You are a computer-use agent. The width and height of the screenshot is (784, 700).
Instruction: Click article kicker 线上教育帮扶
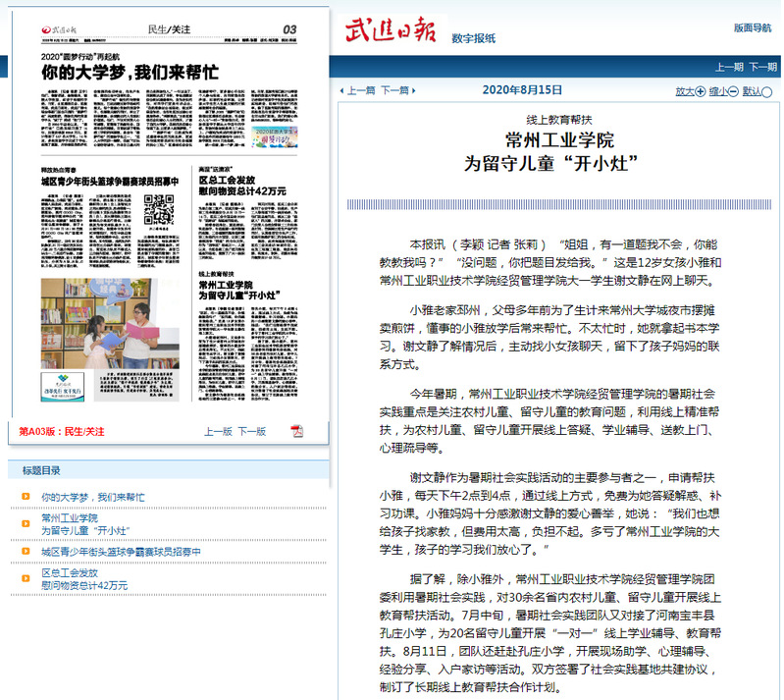pyautogui.click(x=559, y=120)
